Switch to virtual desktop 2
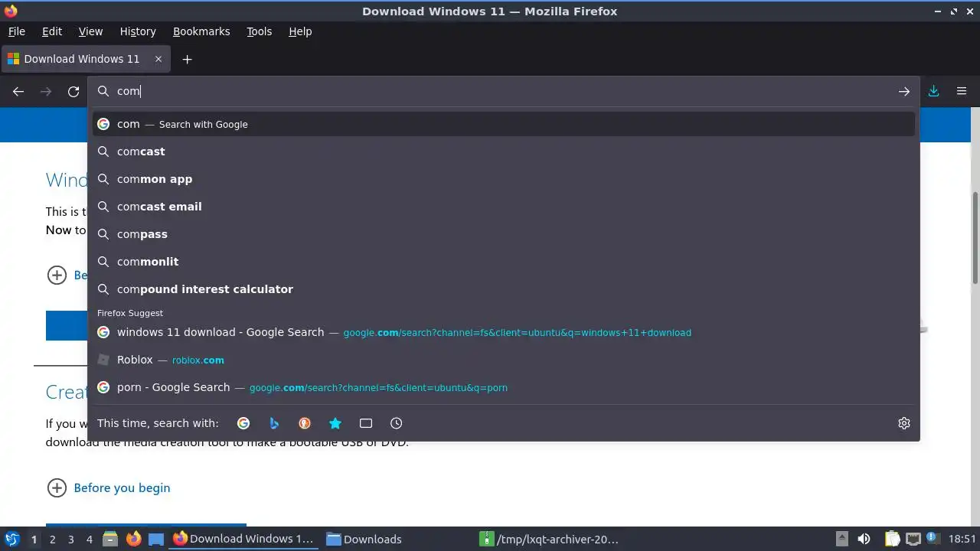The height and width of the screenshot is (551, 980). click(x=52, y=539)
